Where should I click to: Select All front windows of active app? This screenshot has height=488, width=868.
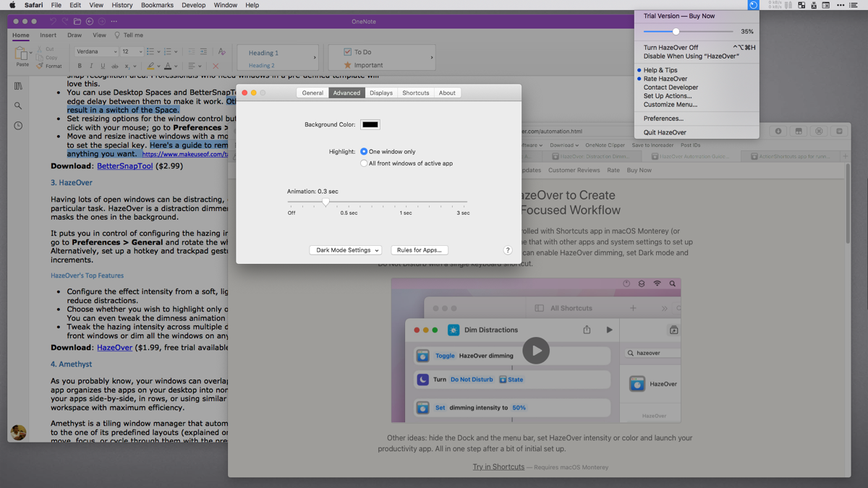[x=364, y=163]
